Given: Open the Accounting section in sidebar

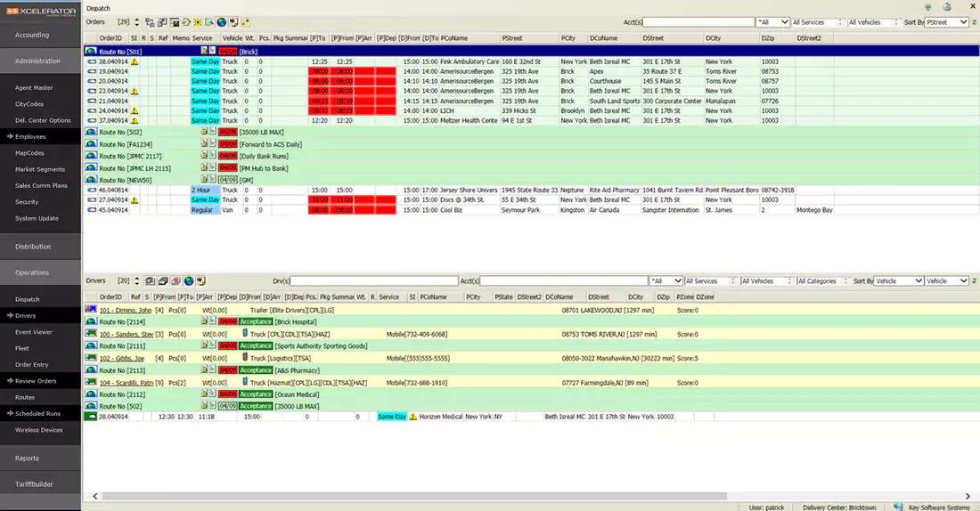Looking at the screenshot, I should click(x=32, y=35).
